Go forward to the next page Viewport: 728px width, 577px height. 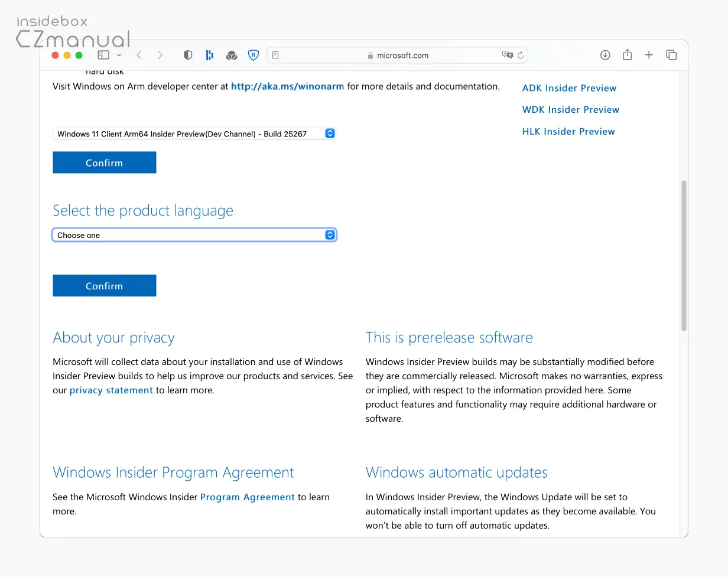click(160, 55)
